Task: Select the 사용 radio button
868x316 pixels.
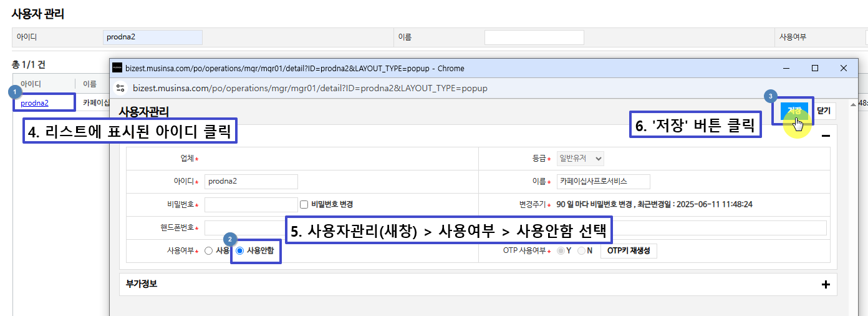Action: click(x=208, y=251)
